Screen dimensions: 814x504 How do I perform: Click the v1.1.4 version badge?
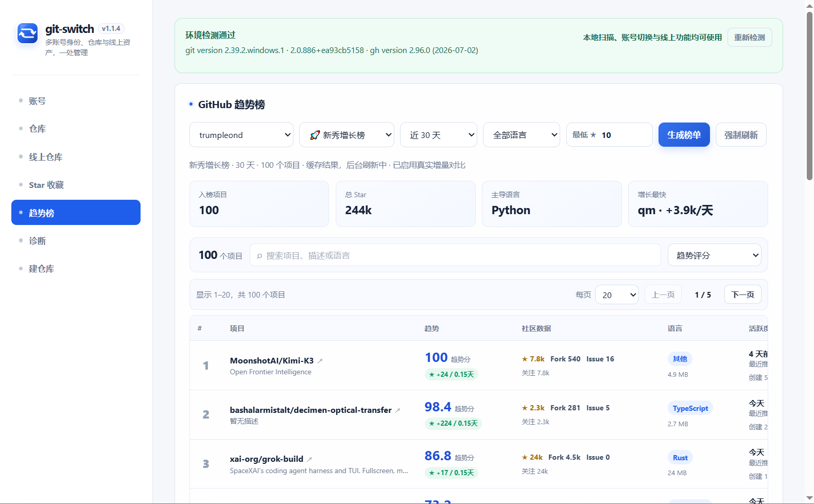(111, 29)
